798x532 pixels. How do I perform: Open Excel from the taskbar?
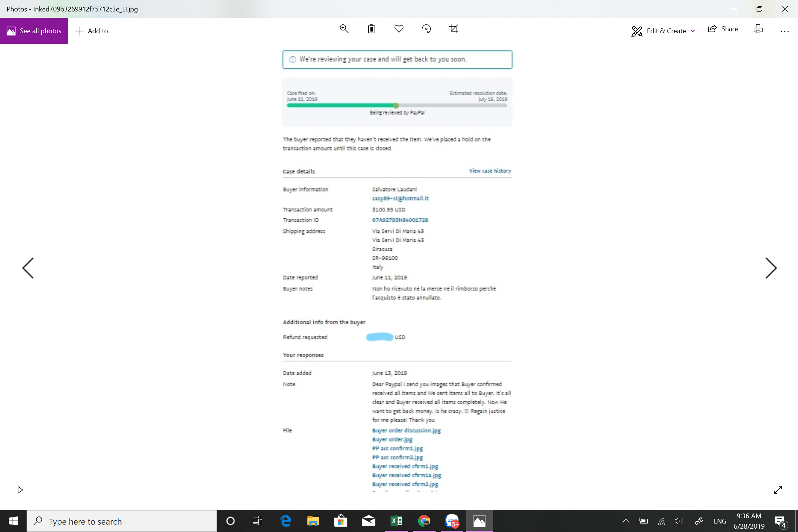click(x=396, y=521)
